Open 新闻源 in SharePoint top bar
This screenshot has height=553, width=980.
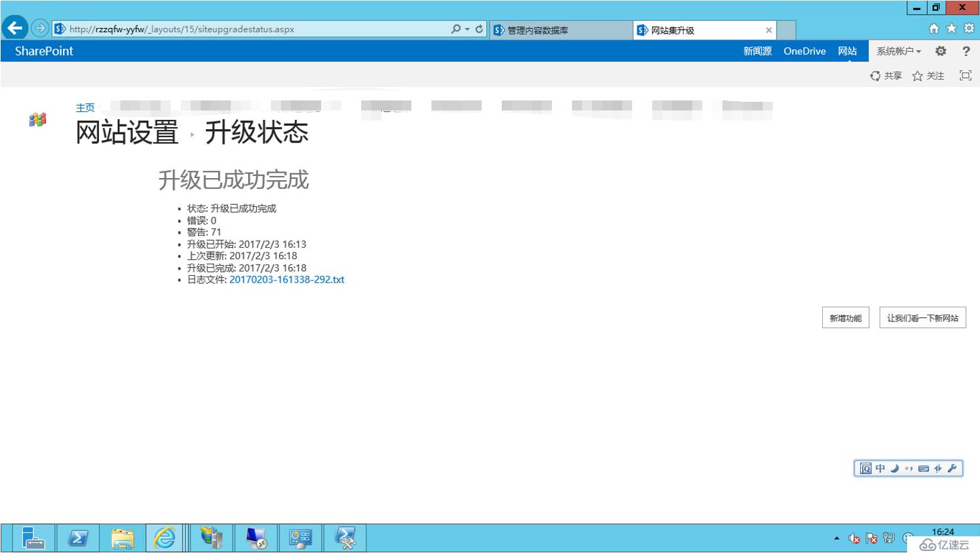pos(757,51)
